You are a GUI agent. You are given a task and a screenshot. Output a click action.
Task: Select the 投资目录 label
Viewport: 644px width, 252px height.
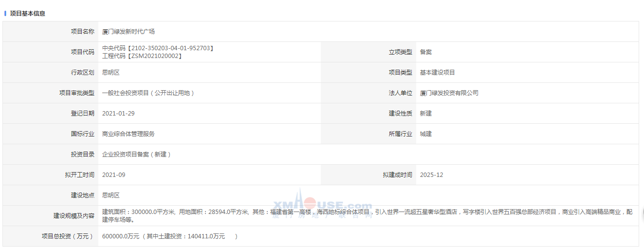tap(83, 154)
